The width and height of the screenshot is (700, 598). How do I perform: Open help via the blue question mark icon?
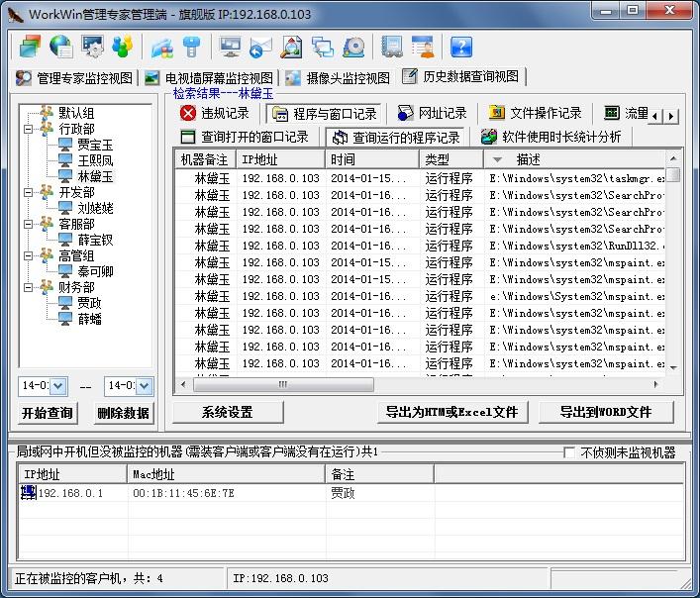point(461,47)
